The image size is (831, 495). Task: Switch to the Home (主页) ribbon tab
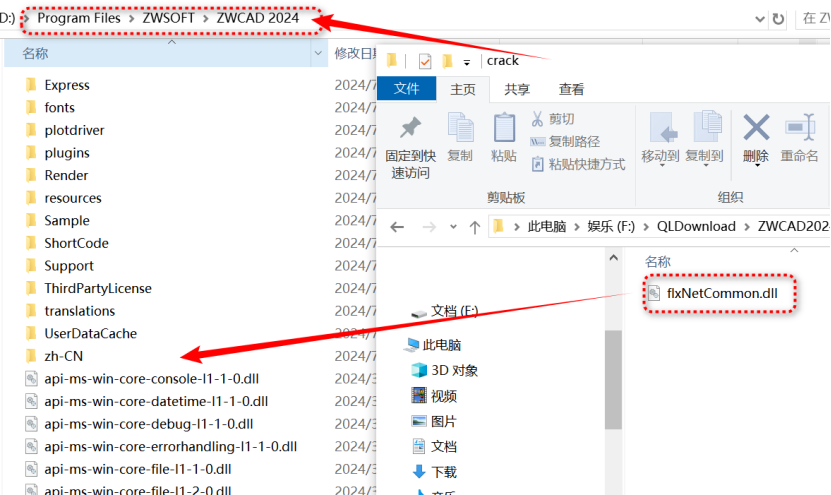coord(463,90)
